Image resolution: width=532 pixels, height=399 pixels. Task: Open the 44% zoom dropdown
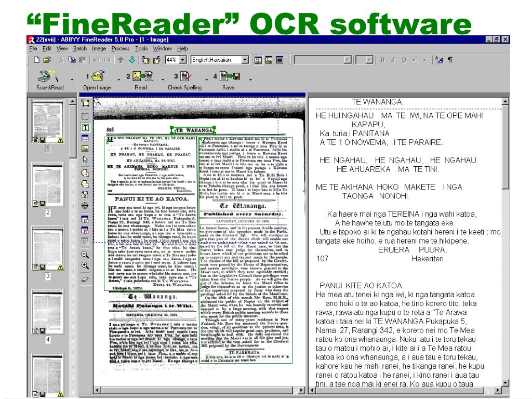click(x=183, y=60)
